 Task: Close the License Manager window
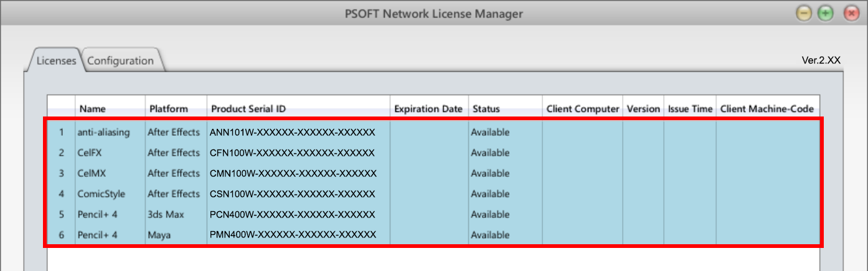pos(851,14)
